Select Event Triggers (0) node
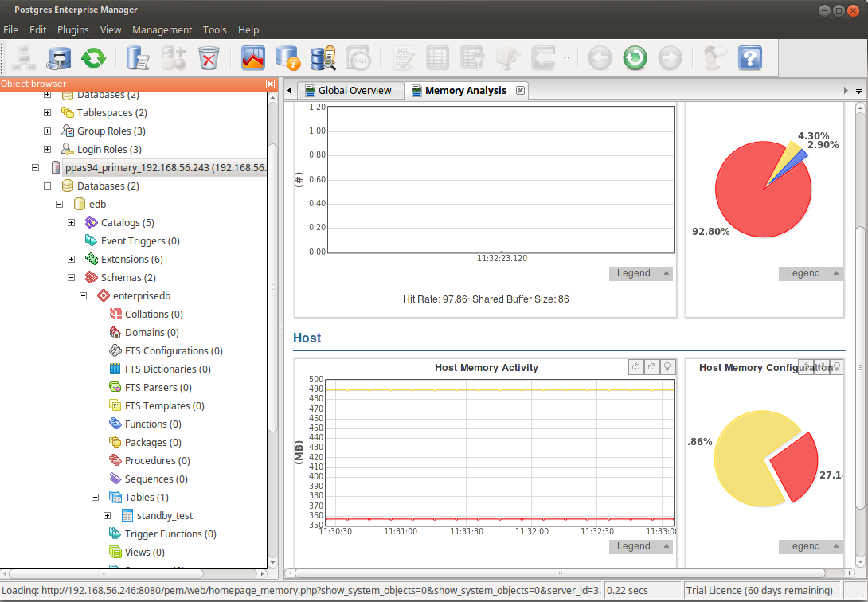868x602 pixels. click(x=140, y=240)
